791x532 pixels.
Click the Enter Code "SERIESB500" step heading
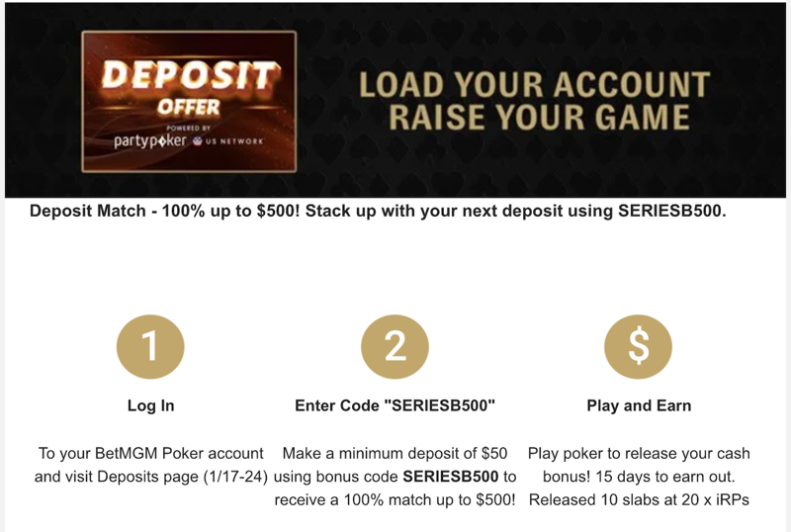point(395,405)
